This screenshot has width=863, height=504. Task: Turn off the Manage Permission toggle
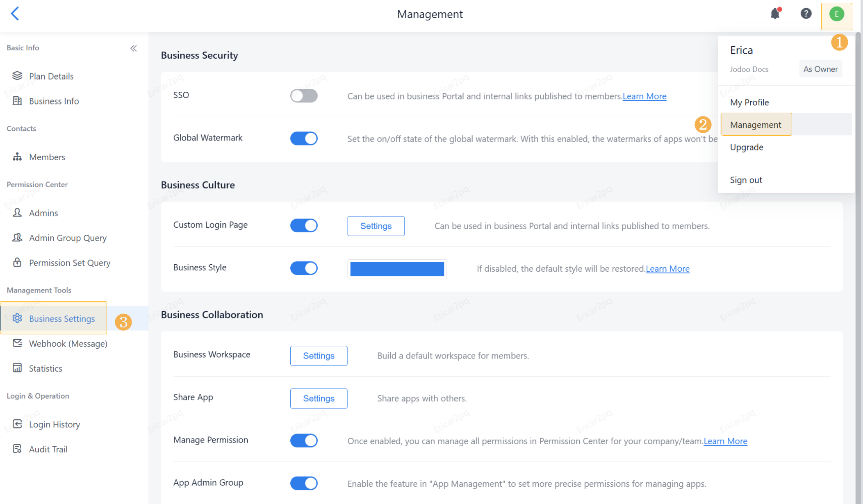[304, 440]
